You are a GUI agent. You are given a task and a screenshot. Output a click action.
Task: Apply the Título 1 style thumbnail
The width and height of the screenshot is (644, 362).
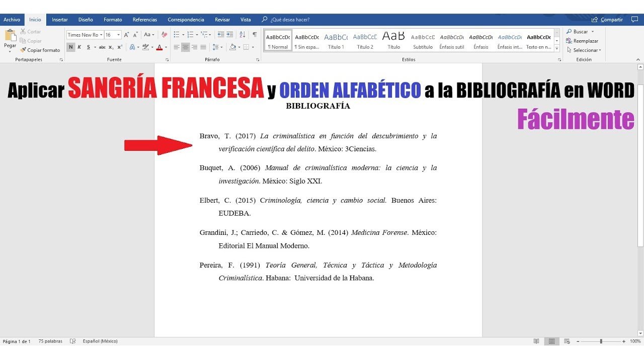336,41
